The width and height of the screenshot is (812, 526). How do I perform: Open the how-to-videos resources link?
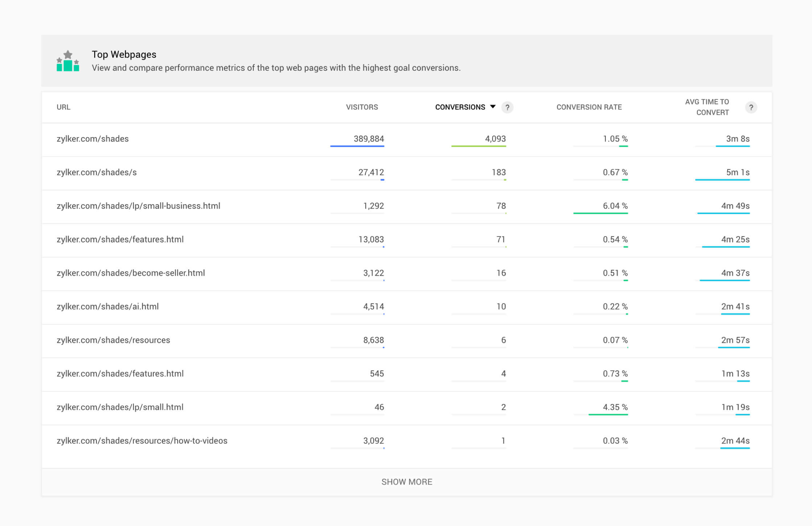coord(142,441)
